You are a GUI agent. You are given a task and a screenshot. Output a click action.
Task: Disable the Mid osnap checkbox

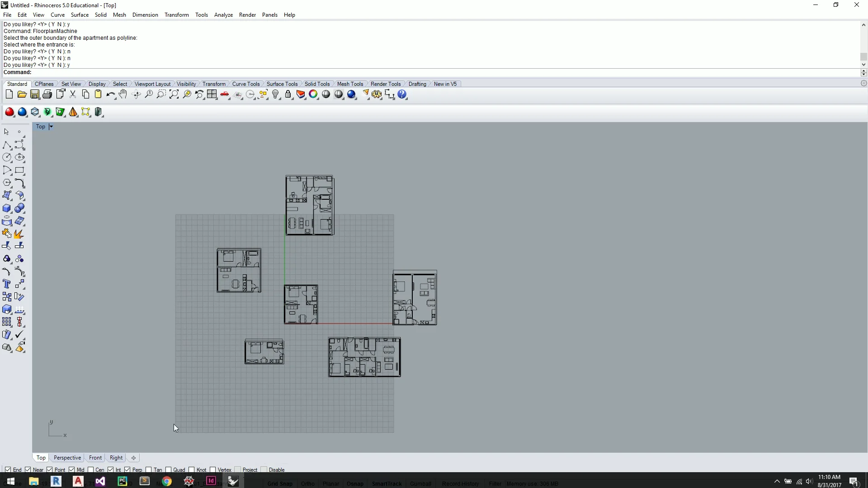coord(71,470)
